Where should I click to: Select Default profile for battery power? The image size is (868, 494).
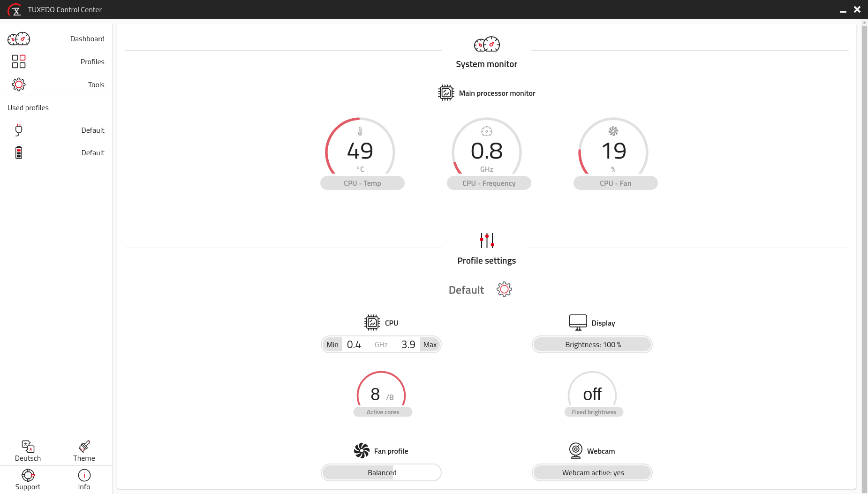click(56, 152)
